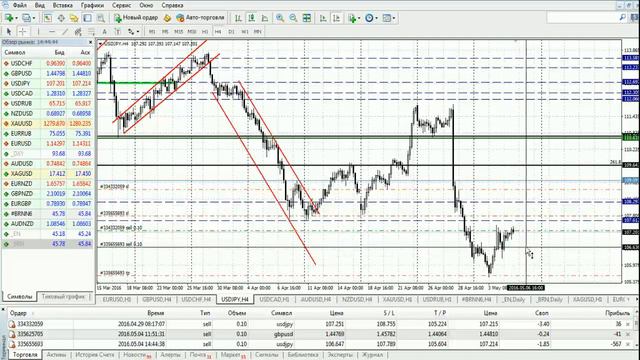Open the Файл menu
Viewport: 640px width, 360px height.
click(20, 5)
